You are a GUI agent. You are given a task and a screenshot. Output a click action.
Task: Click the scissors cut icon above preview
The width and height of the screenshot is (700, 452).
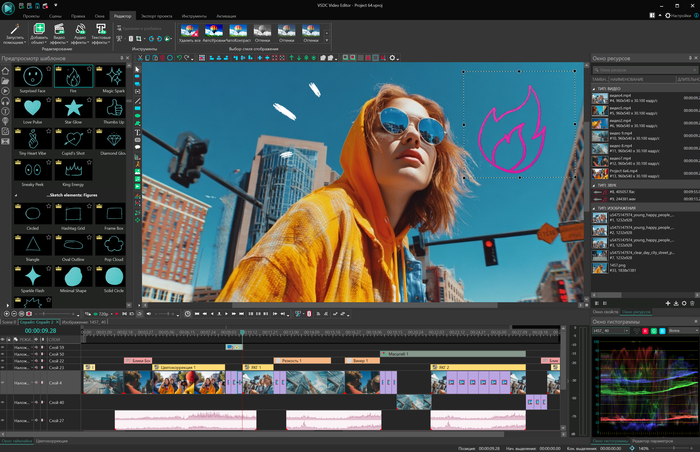pos(140,58)
